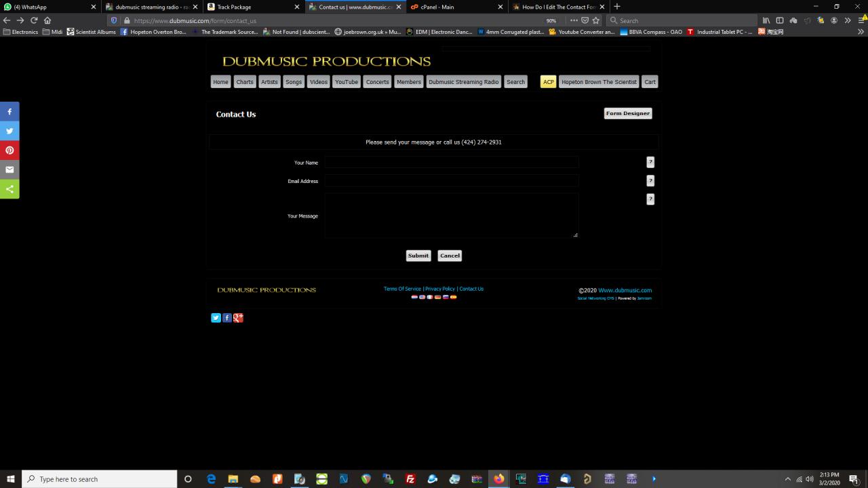Cancel the contact form
868x488 pixels.
[x=450, y=256]
